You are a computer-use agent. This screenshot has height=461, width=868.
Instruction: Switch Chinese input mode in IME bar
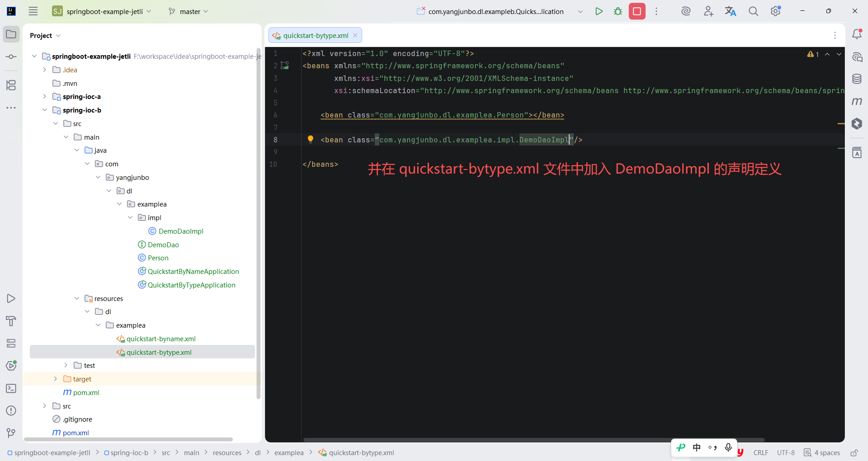(x=697, y=447)
